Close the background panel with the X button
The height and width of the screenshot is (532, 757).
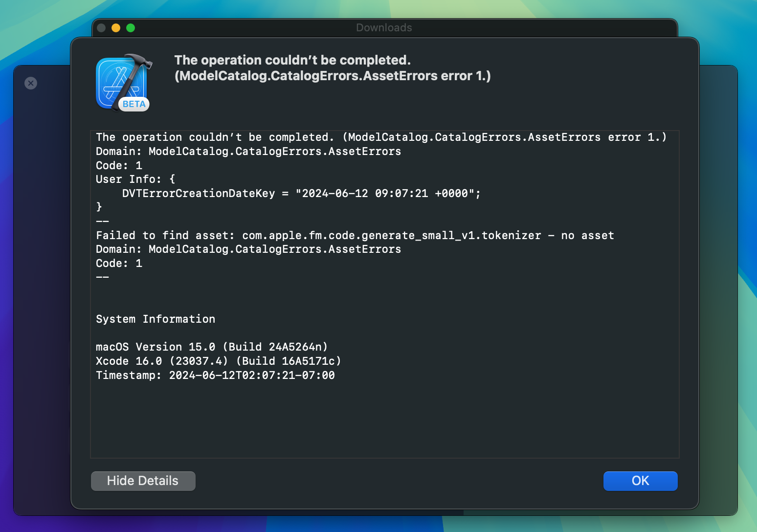tap(31, 83)
